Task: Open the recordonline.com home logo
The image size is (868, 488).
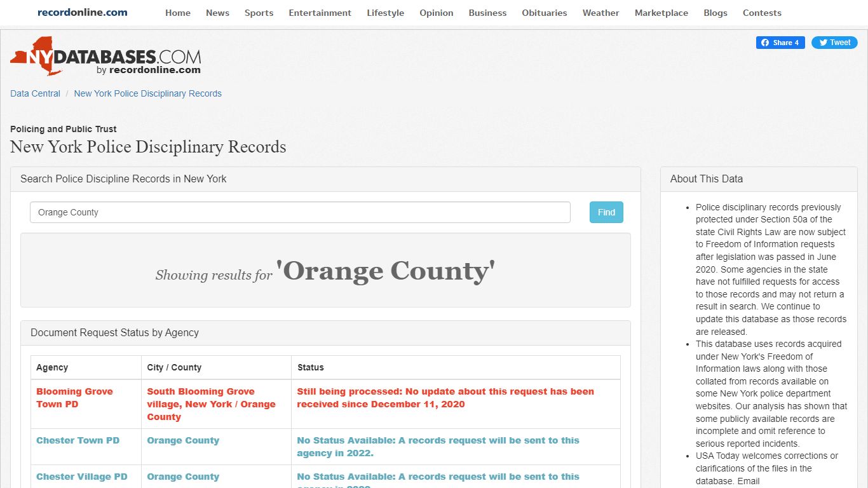Action: coord(83,13)
